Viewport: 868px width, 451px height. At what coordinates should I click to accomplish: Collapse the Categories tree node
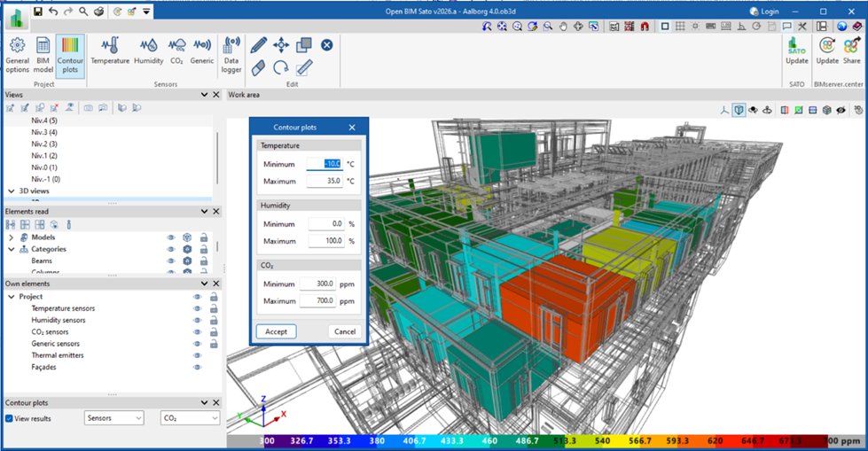(11, 249)
